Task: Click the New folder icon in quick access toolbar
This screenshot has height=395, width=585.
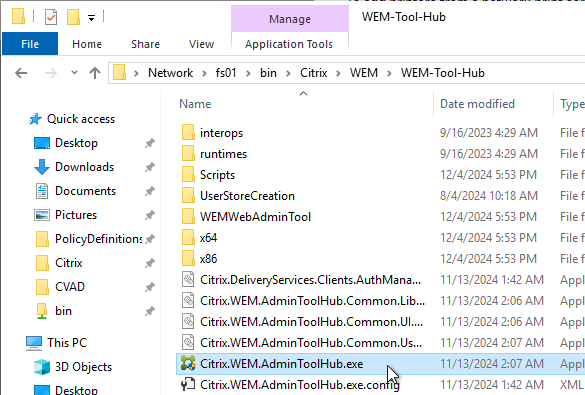Action: [x=73, y=17]
